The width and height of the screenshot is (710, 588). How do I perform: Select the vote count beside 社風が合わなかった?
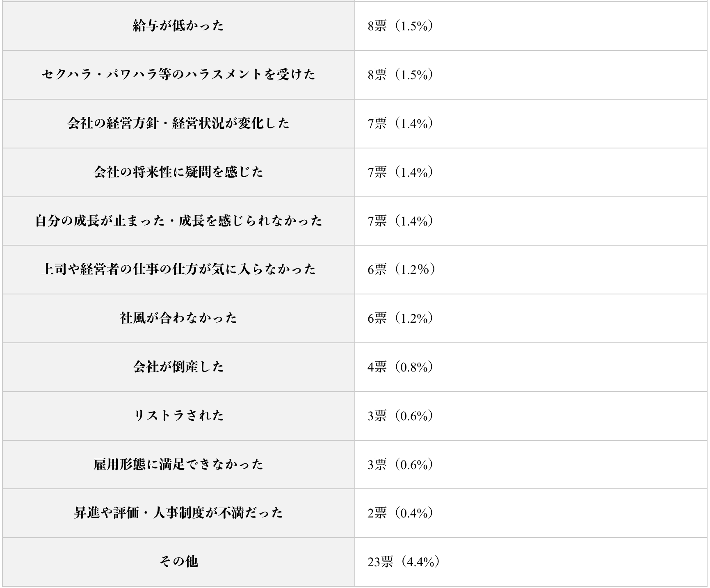coord(400,318)
